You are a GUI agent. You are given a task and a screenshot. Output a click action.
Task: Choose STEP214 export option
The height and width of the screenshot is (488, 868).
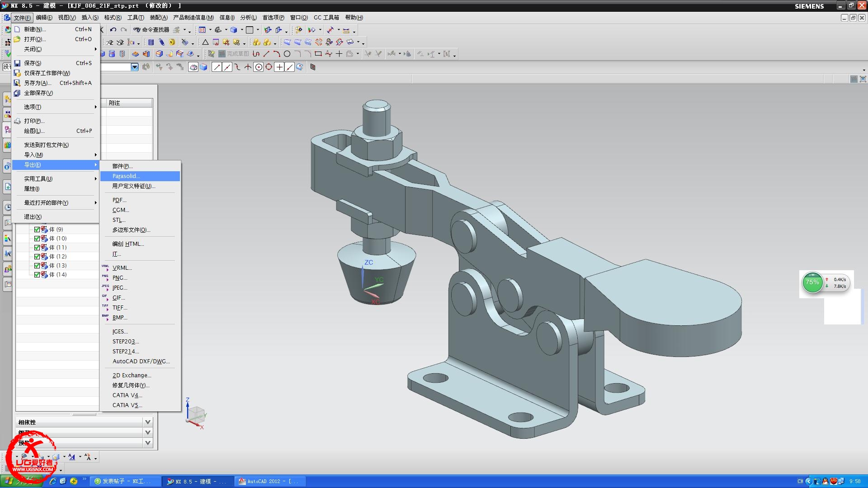(140, 352)
